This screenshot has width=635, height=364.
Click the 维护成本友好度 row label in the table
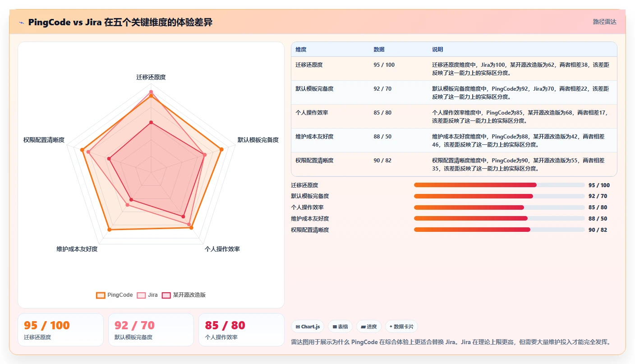[314, 137]
